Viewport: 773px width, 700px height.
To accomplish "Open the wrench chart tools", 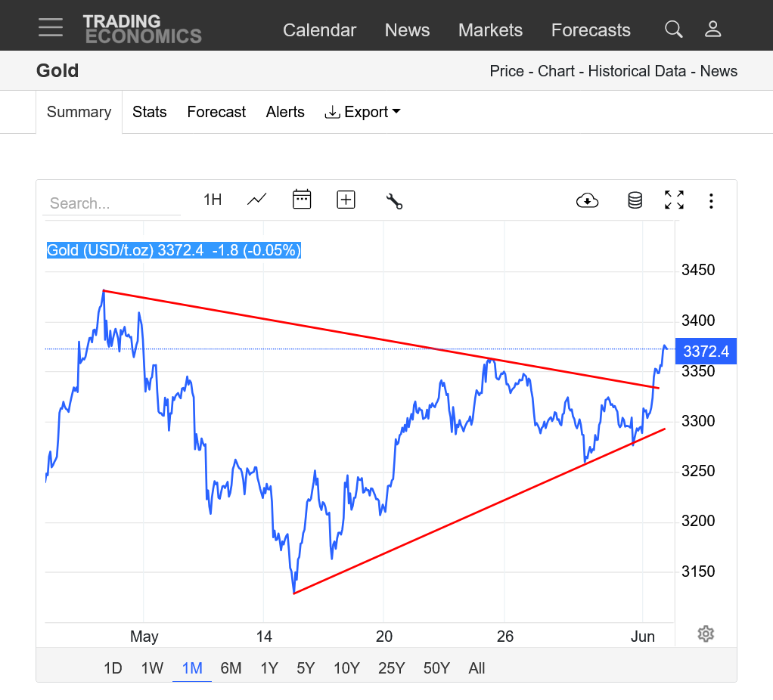I will point(394,200).
